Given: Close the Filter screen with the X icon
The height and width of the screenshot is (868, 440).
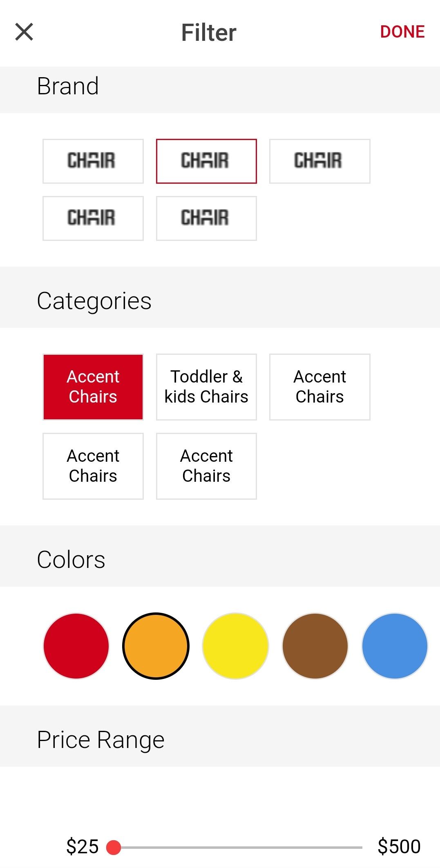Looking at the screenshot, I should (24, 32).
